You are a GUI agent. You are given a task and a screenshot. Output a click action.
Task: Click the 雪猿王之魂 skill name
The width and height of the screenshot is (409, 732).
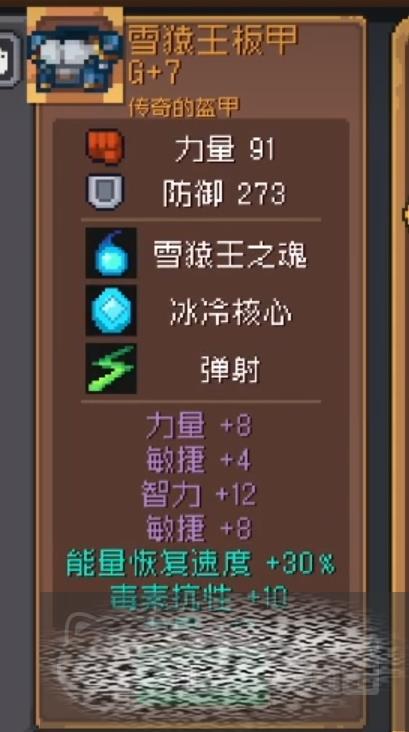[231, 255]
